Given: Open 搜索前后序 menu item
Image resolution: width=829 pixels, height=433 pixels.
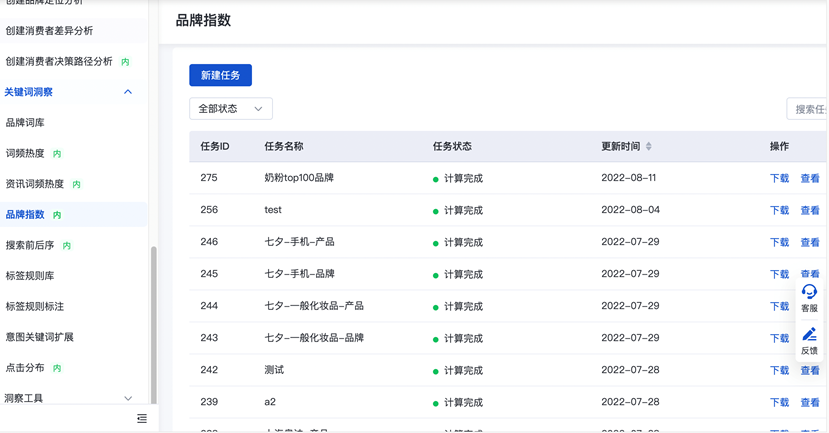Looking at the screenshot, I should click(x=30, y=245).
